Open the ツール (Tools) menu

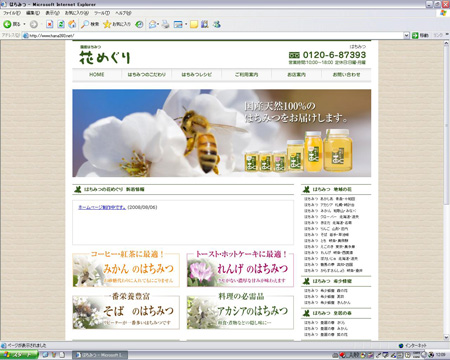(x=102, y=13)
